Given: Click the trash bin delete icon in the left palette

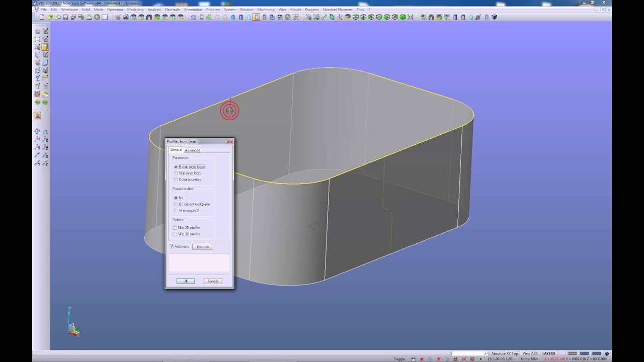Looking at the screenshot, I should coord(37,86).
